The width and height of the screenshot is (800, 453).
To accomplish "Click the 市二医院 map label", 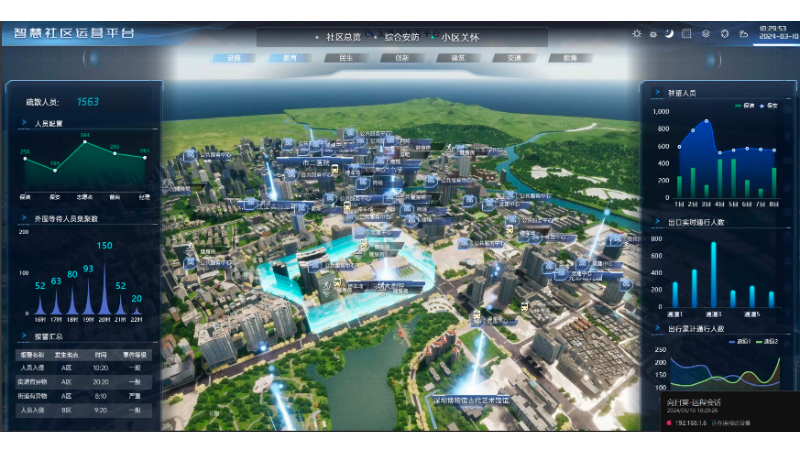I will (x=316, y=163).
